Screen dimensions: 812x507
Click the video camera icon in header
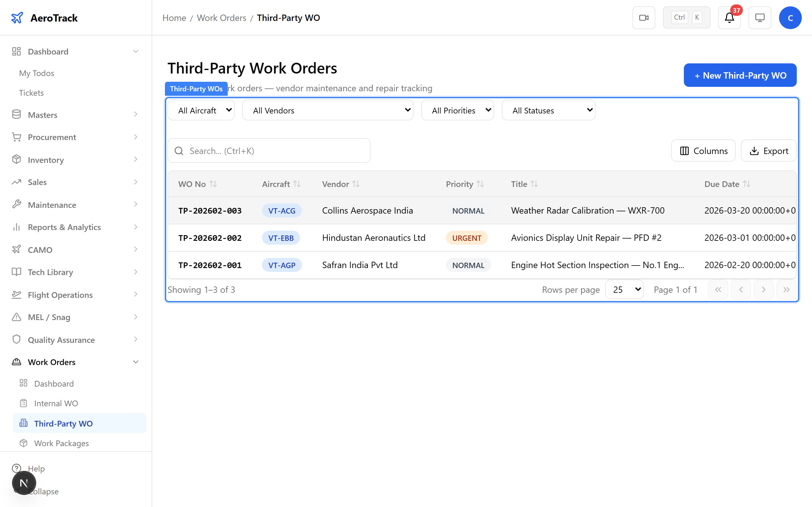(x=644, y=18)
